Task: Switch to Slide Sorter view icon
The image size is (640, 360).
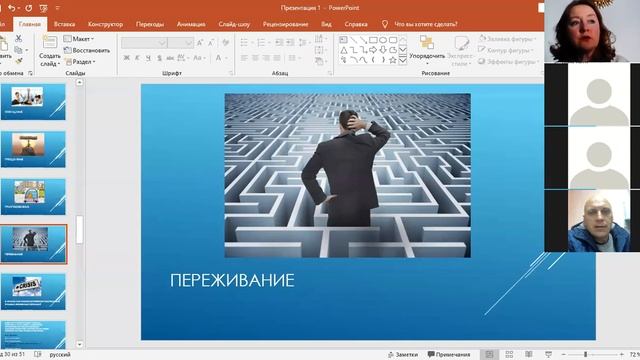Action: 509,354
